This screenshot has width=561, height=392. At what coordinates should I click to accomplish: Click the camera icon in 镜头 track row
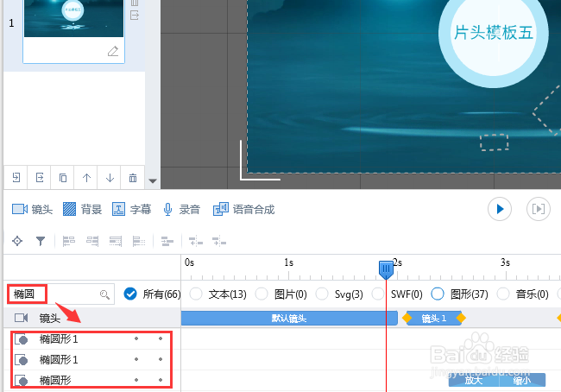[x=21, y=318]
